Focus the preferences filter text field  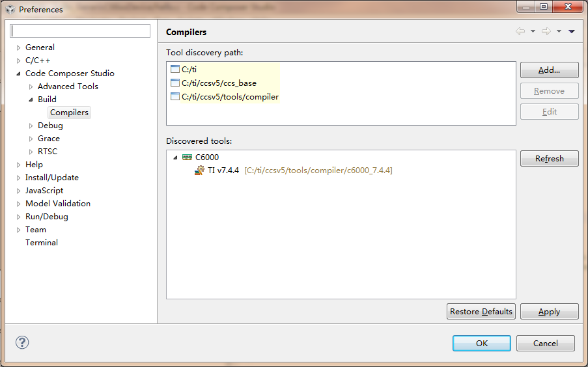(81, 31)
